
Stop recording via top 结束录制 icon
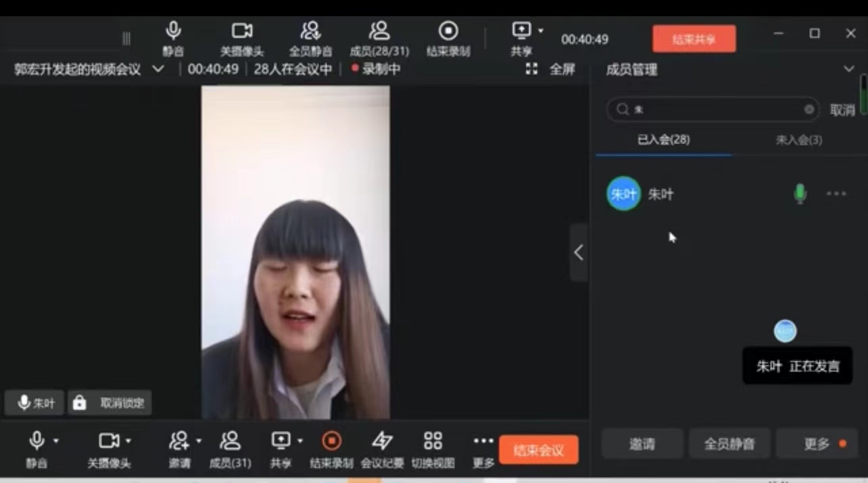448,31
